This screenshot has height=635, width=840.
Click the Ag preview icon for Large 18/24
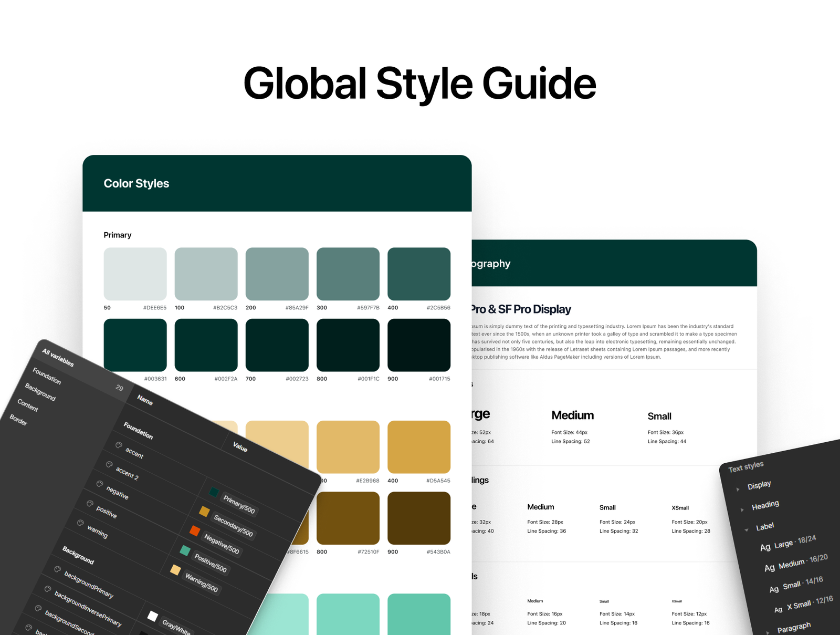coord(765,547)
